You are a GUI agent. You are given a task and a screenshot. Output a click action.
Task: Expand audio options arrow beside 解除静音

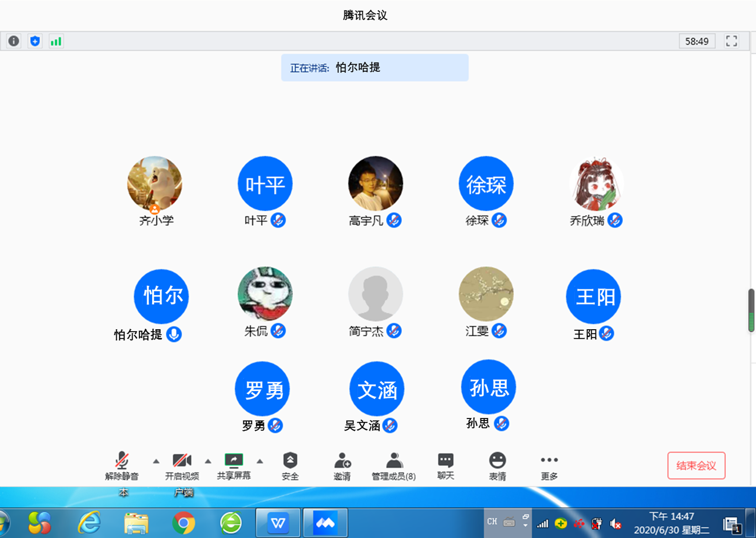point(156,461)
